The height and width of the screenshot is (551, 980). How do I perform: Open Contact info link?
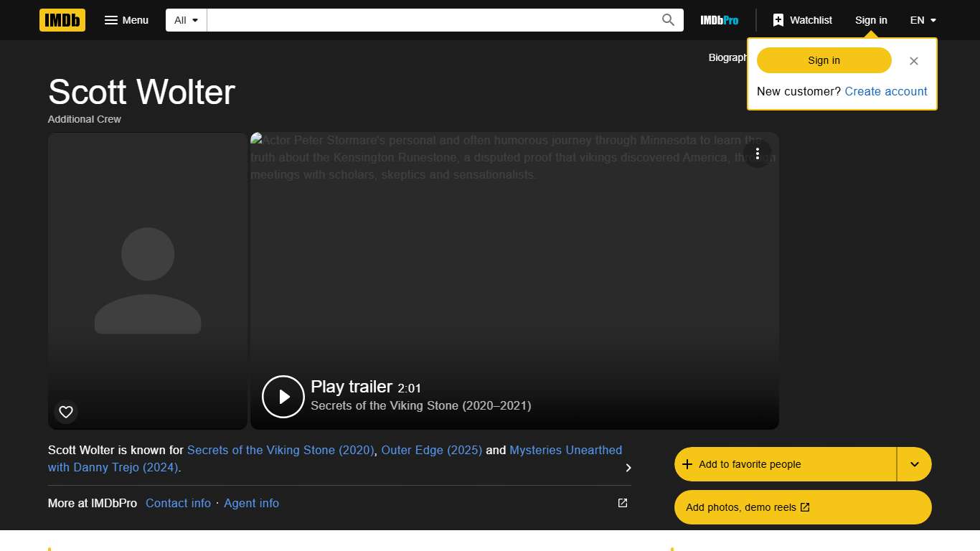click(178, 503)
